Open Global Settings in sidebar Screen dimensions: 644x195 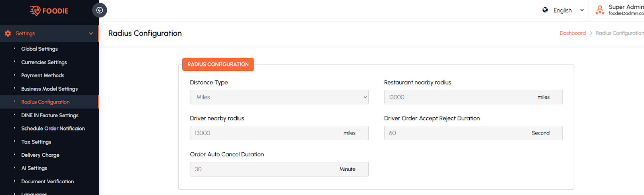[x=39, y=49]
